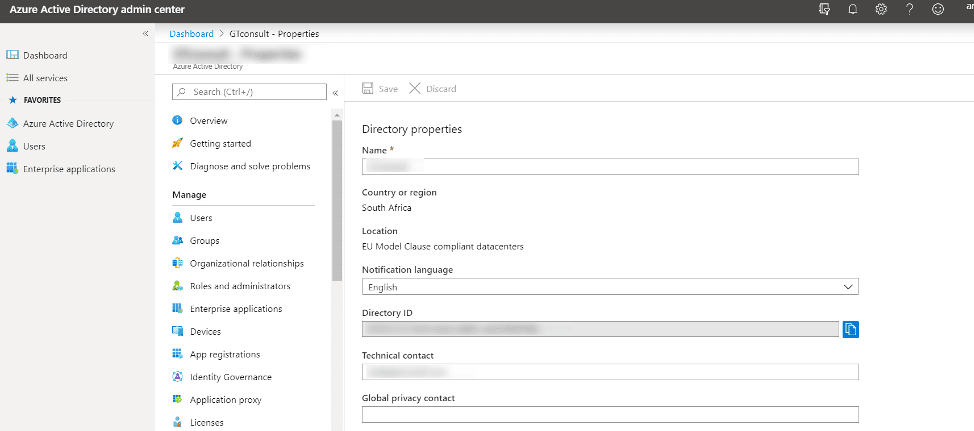Image resolution: width=974 pixels, height=431 pixels.
Task: Click the Technical contact input field
Action: (610, 371)
